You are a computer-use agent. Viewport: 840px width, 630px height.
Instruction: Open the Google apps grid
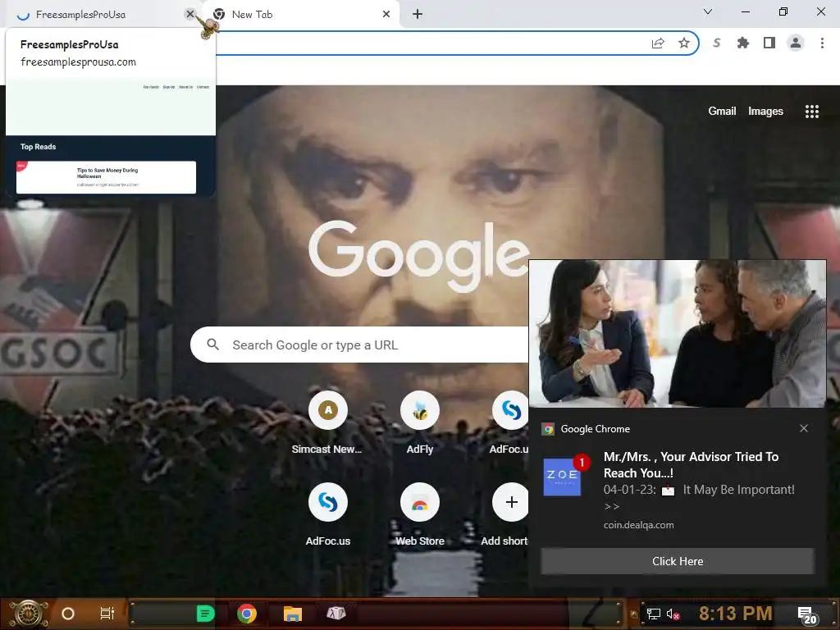812,111
